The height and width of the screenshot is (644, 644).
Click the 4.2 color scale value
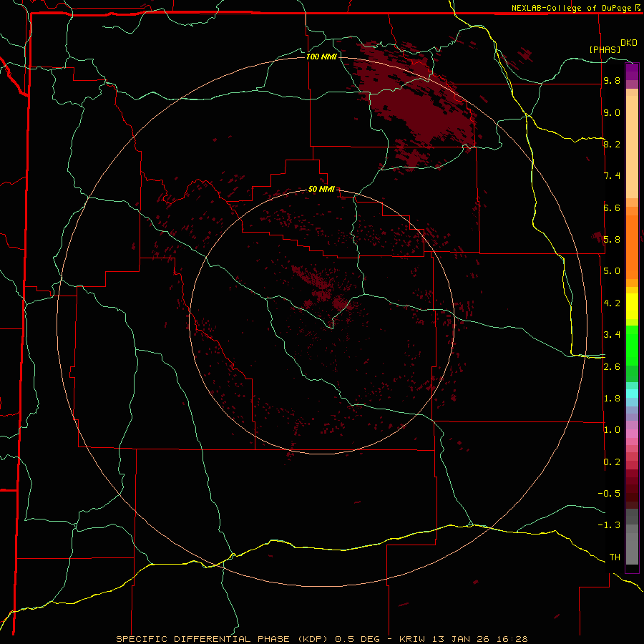tap(612, 303)
